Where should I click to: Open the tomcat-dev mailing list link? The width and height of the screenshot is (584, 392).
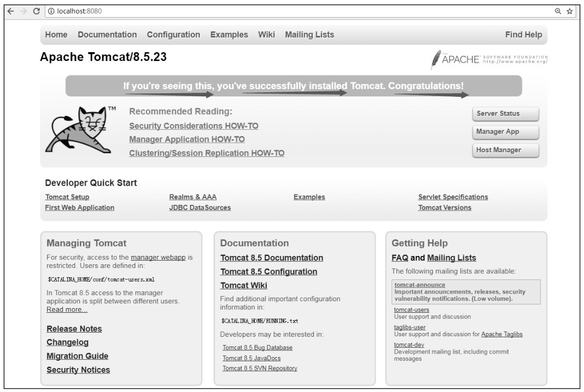[409, 345]
